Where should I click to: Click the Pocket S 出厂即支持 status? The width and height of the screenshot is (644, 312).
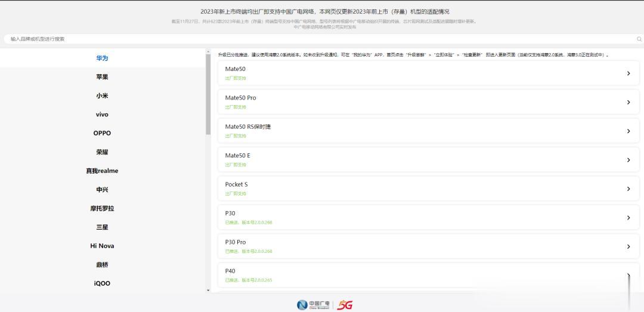click(236, 194)
